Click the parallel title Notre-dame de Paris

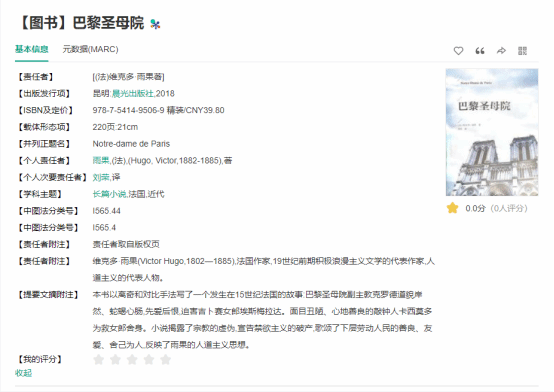coord(131,144)
